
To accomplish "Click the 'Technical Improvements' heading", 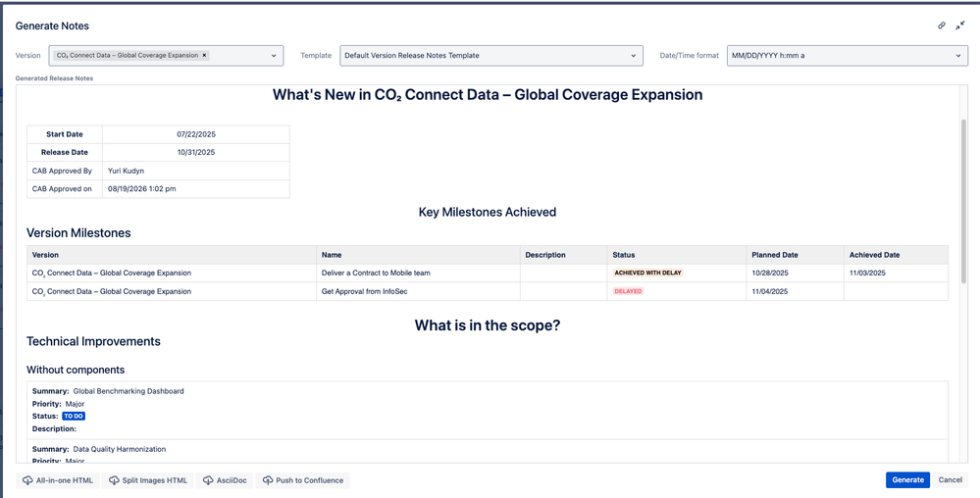I will coord(94,342).
